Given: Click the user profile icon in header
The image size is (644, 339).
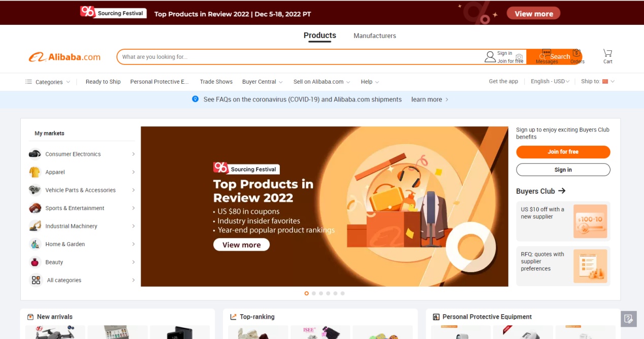Looking at the screenshot, I should click(x=490, y=57).
